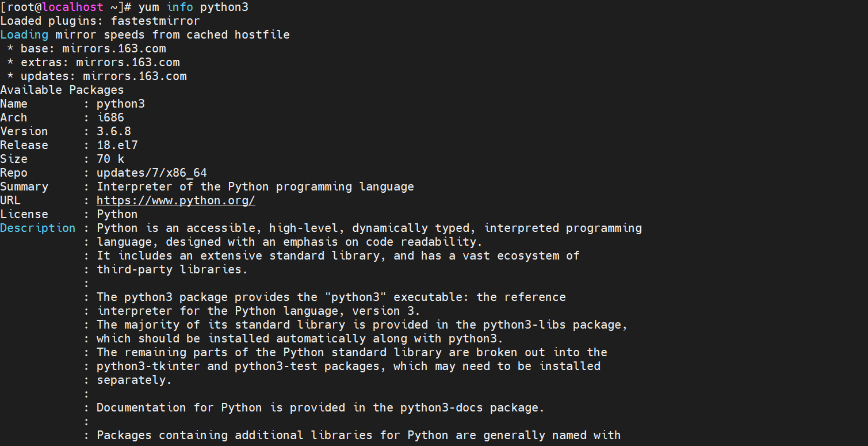Select the version value 3.6.8
Viewport: 868px width, 446px height.
pos(114,131)
